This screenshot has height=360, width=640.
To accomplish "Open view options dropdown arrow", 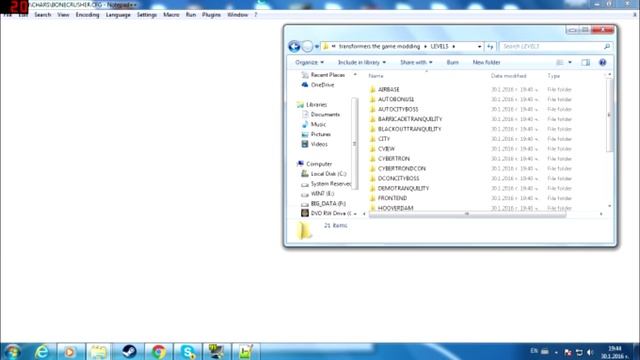I will 570,62.
